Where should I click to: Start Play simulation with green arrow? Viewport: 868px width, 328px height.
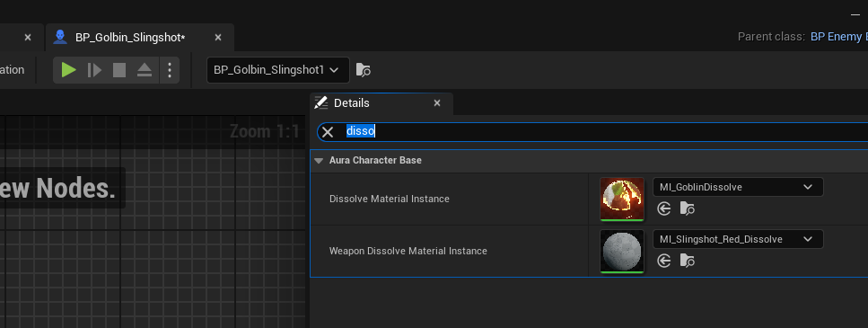point(68,70)
